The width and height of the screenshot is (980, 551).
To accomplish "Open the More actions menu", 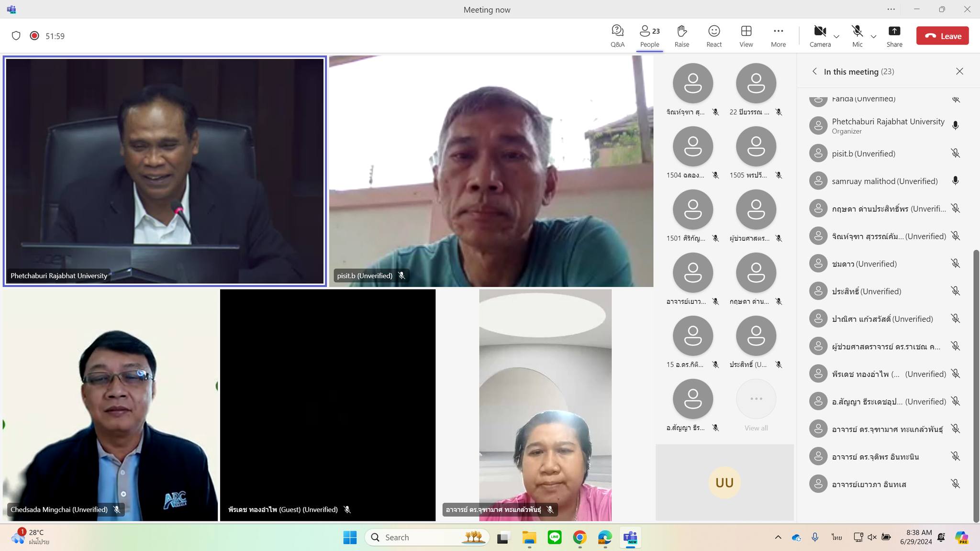I will point(778,36).
